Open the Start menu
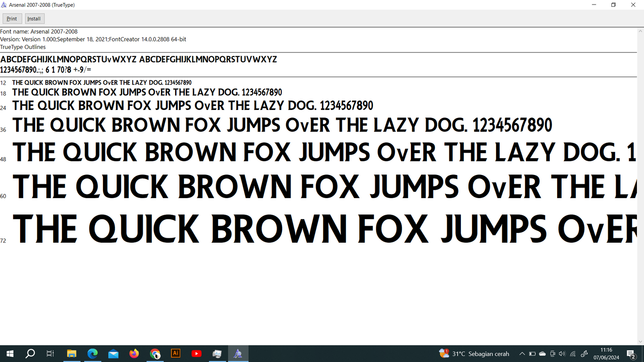Viewport: 644px width, 362px height. click(x=9, y=353)
